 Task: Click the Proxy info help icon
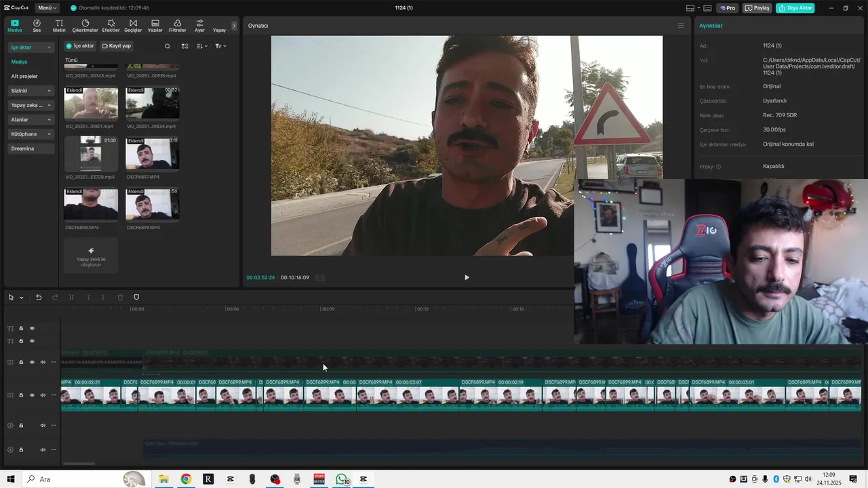[x=718, y=167]
